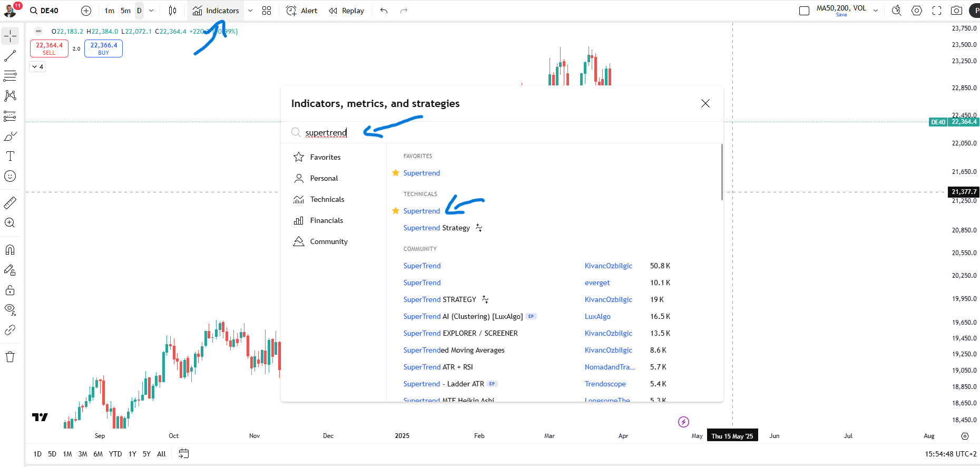The height and width of the screenshot is (467, 980).
Task: Open chart settings hexagon icon
Action: click(917, 11)
